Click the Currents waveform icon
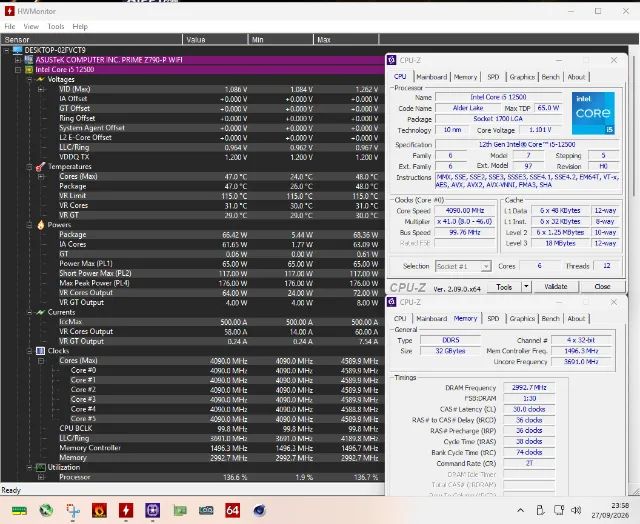Image resolution: width=640 pixels, height=524 pixels. [40, 312]
